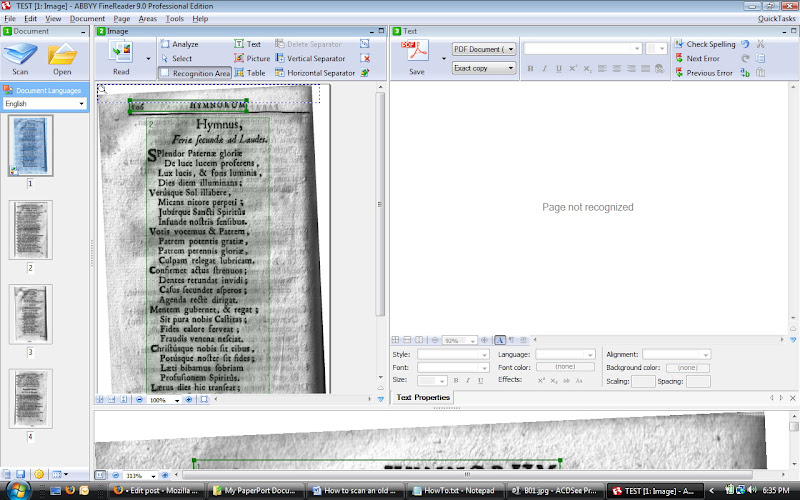800x500 pixels.
Task: Select the Text Properties tab
Action: click(x=423, y=397)
